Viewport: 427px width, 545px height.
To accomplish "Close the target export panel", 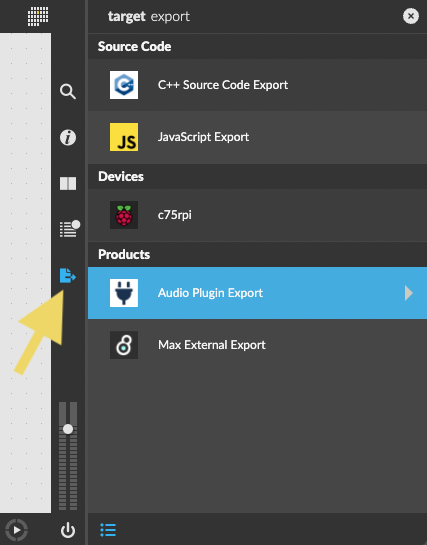I will [x=411, y=16].
